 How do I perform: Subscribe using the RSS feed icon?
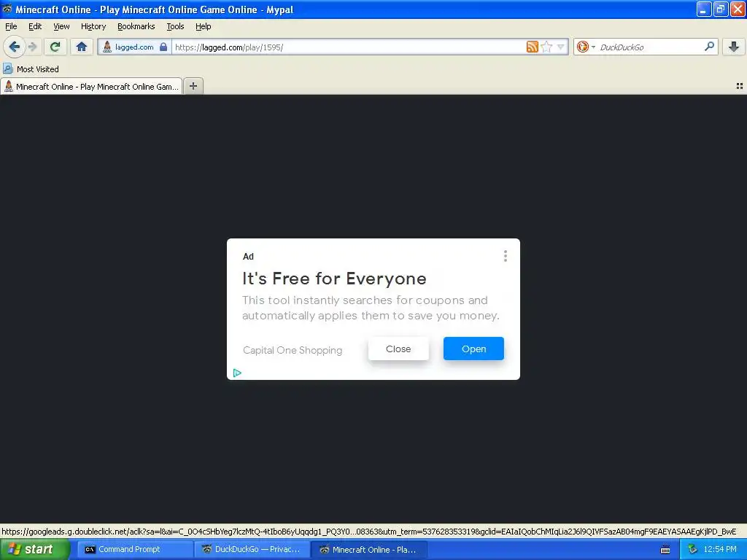532,47
